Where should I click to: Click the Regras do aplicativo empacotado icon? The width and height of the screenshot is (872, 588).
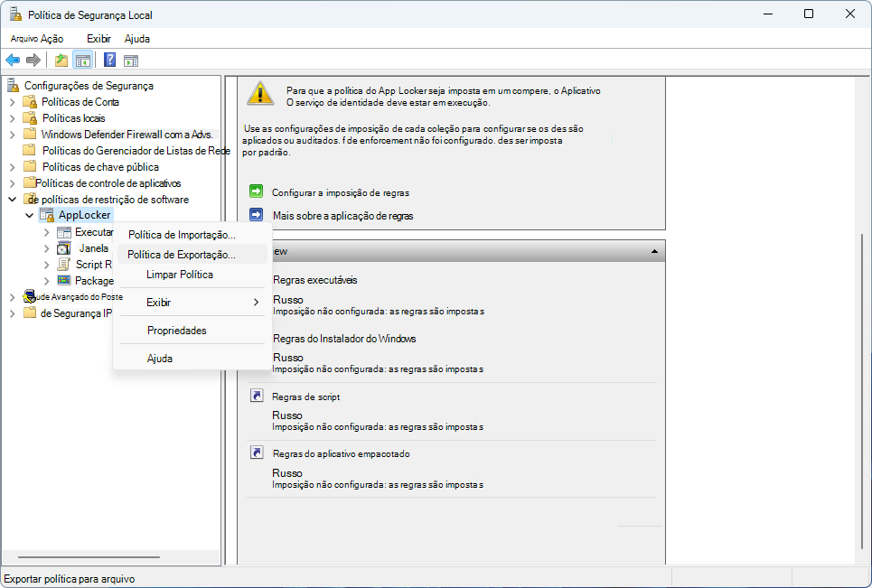pyautogui.click(x=257, y=452)
